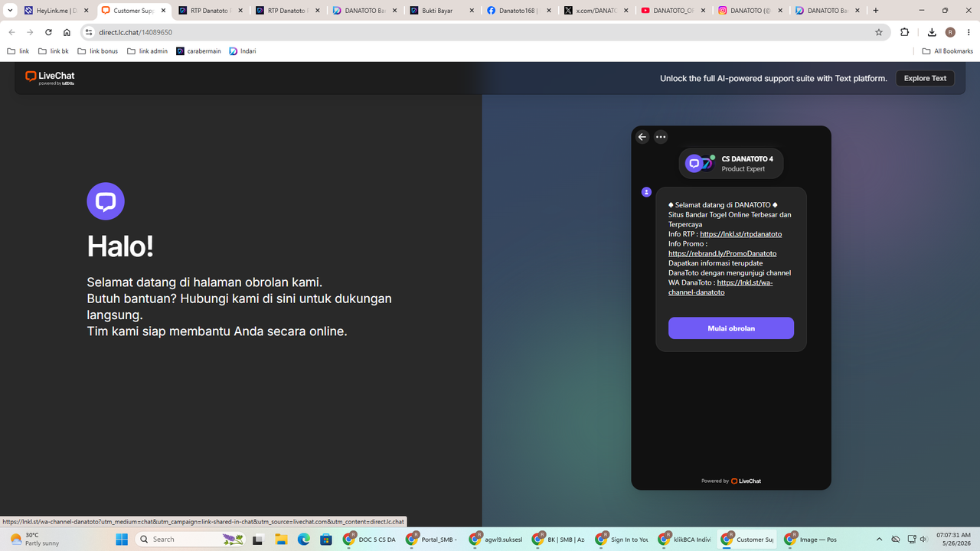Switch to the Danatoto168 Facebook tab
The width and height of the screenshot is (980, 551).
(519, 11)
